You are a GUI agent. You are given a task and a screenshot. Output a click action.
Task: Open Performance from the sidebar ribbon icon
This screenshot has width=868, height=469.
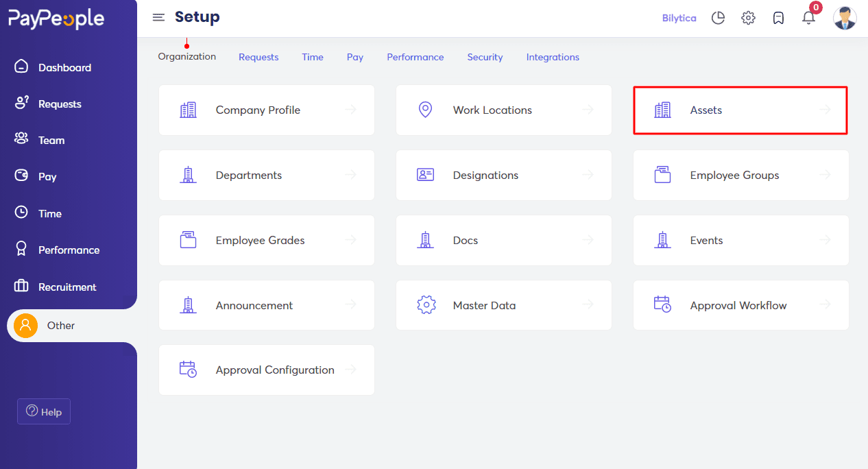click(20, 250)
